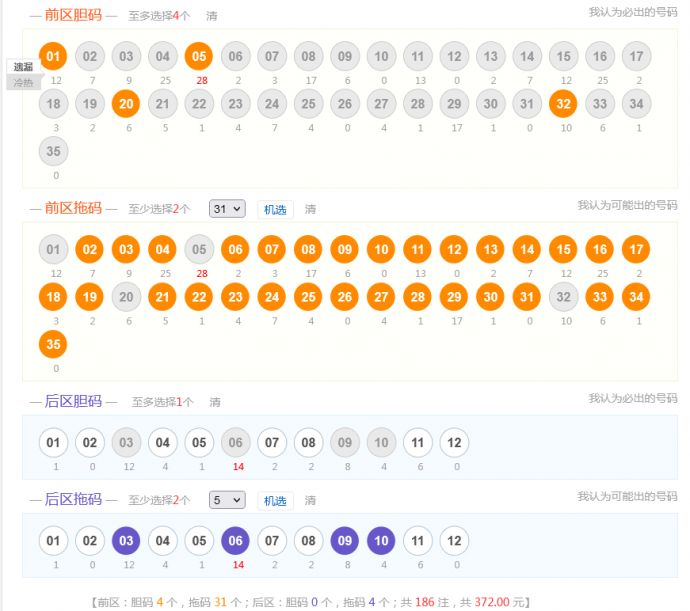Select ball 08 in 后区拖码
690x611 pixels.
pos(308,541)
